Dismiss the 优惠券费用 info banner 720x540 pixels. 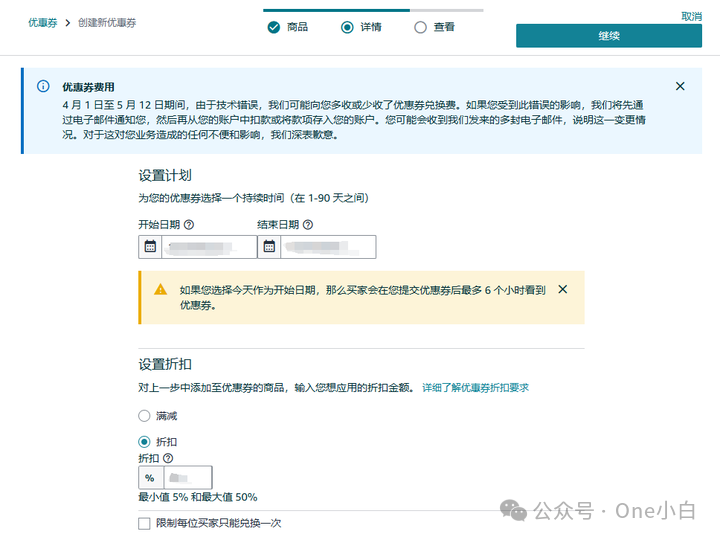click(680, 87)
